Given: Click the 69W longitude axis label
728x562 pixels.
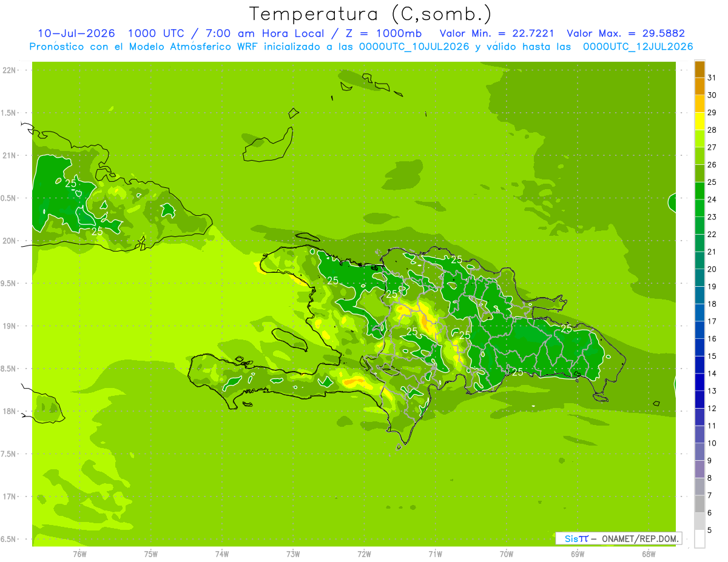Looking at the screenshot, I should pos(578,554).
